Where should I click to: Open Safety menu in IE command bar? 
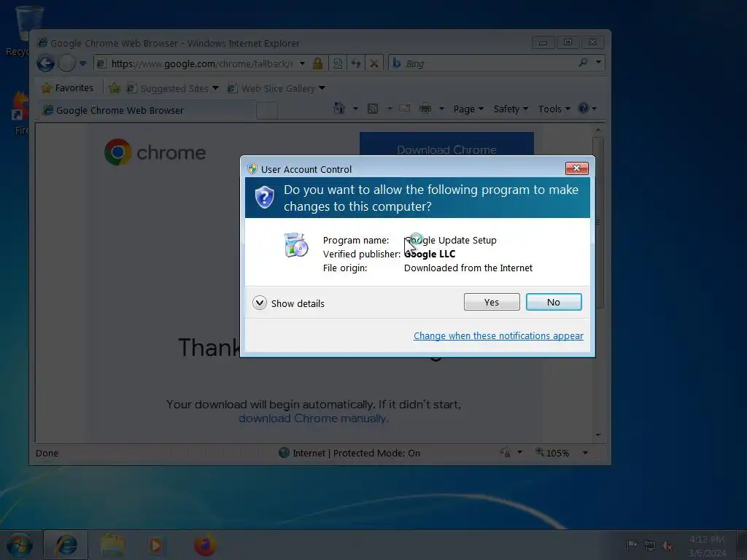511,109
